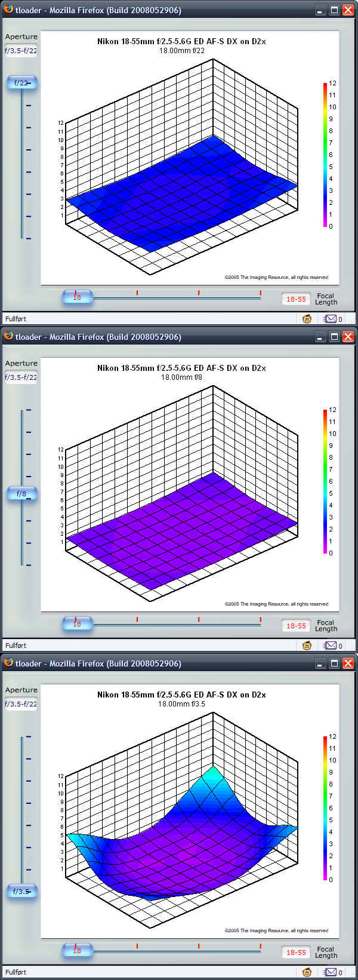
Task: Click the '18.00mm f/22' chart subtitle
Action: point(182,51)
